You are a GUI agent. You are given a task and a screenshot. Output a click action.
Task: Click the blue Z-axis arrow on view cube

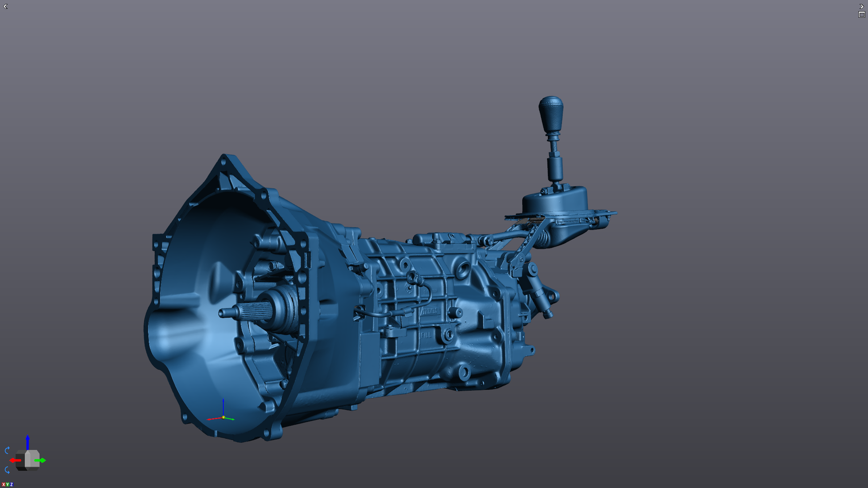28,442
